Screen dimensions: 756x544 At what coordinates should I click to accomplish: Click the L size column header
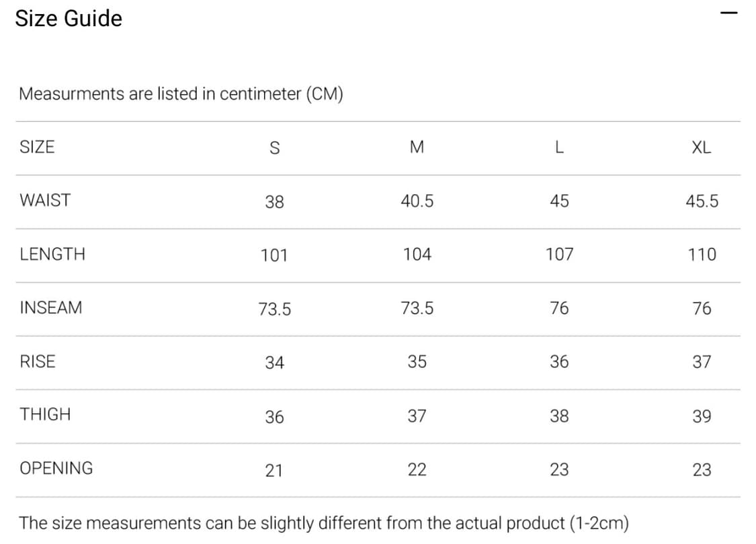[559, 148]
